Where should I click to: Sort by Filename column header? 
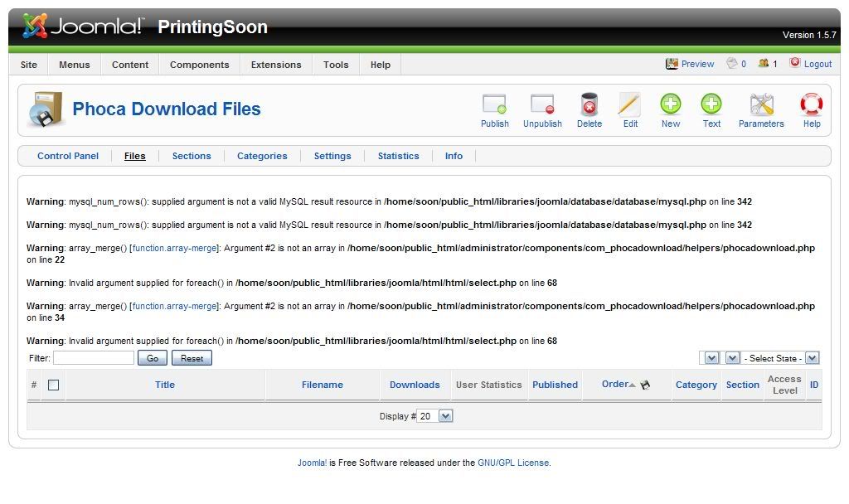click(x=323, y=385)
